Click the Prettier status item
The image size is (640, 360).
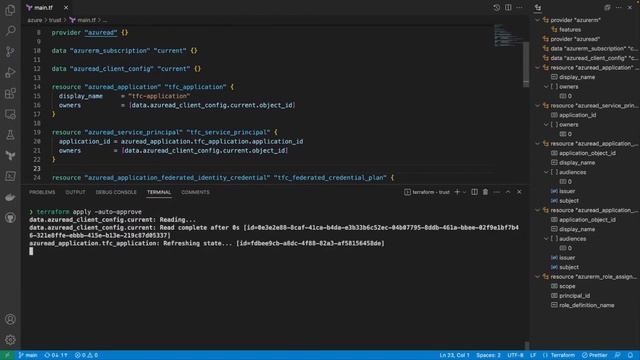pyautogui.click(x=595, y=355)
